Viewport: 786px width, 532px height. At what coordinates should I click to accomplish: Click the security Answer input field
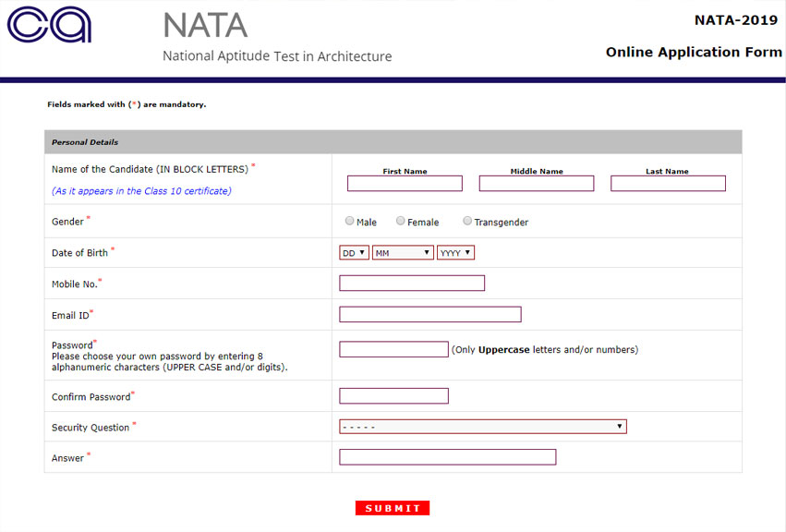[448, 456]
